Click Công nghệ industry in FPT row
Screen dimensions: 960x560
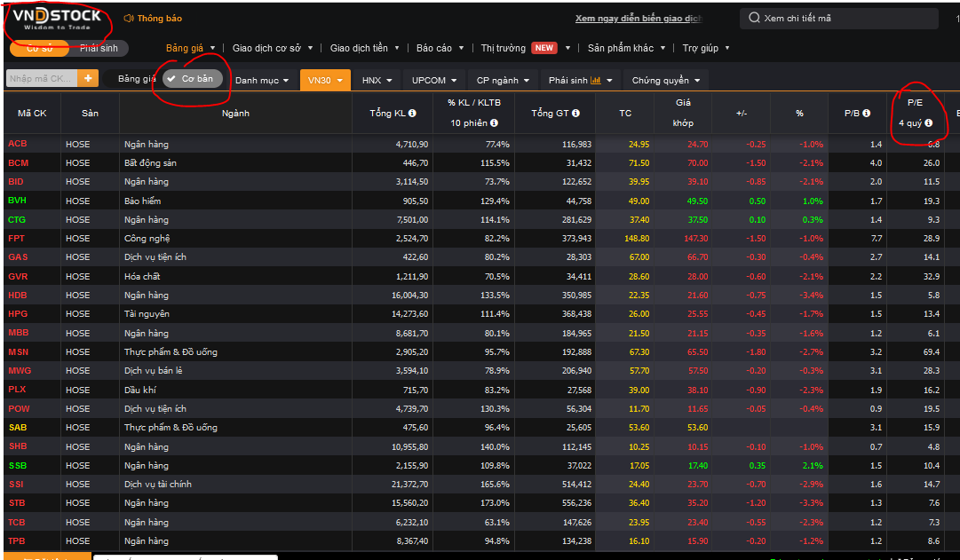pos(147,238)
